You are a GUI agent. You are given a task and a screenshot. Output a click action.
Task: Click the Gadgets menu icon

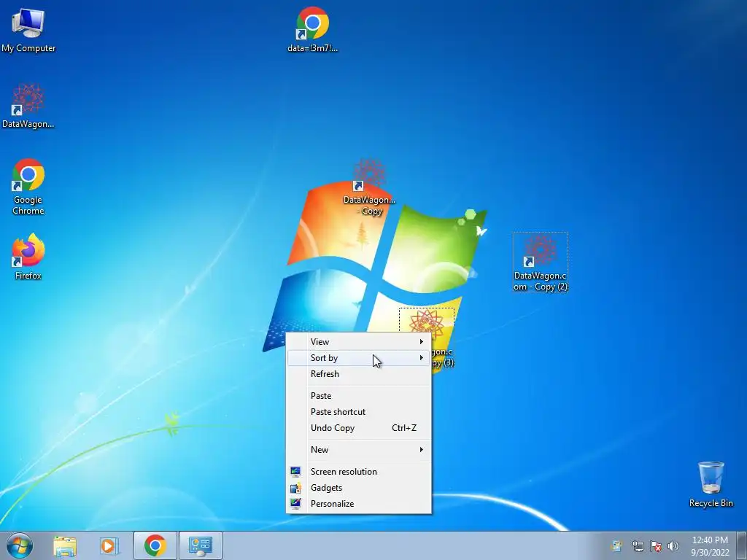click(295, 488)
